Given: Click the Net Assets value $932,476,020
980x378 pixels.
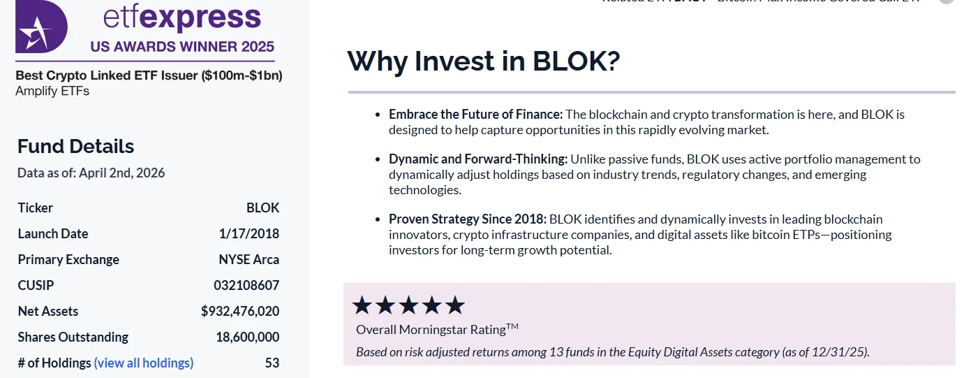Looking at the screenshot, I should [240, 311].
